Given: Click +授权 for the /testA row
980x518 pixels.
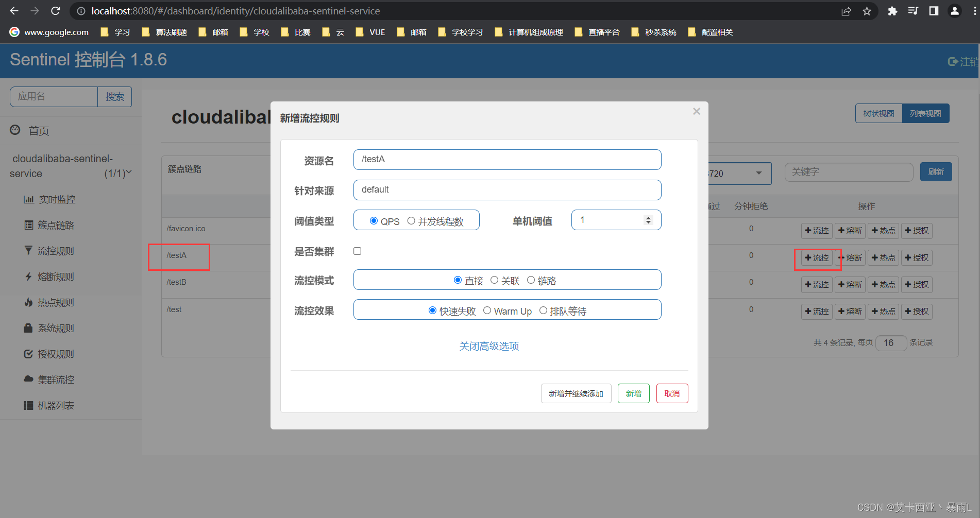Looking at the screenshot, I should (917, 257).
